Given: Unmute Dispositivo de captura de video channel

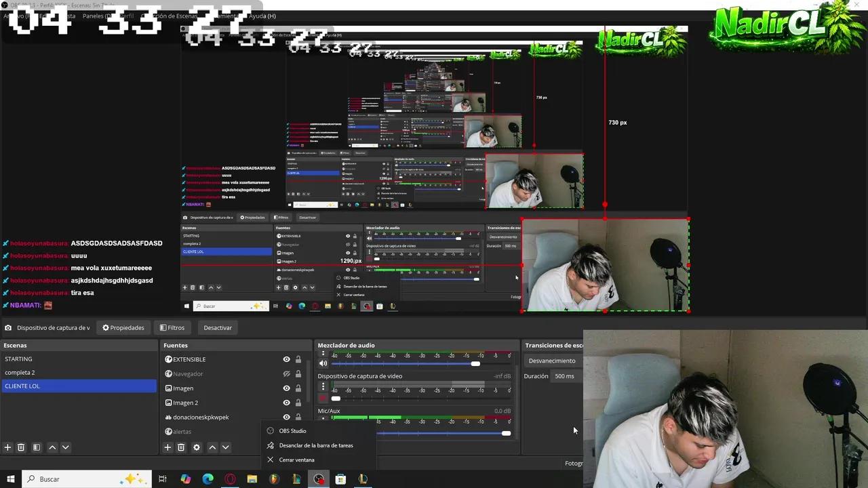Looking at the screenshot, I should [323, 399].
